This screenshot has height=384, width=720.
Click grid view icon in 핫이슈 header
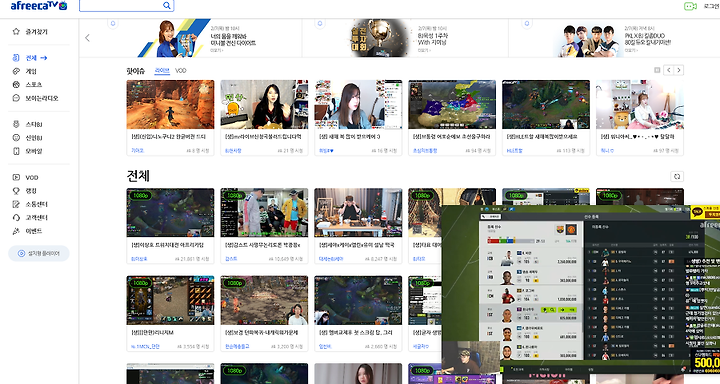[657, 70]
